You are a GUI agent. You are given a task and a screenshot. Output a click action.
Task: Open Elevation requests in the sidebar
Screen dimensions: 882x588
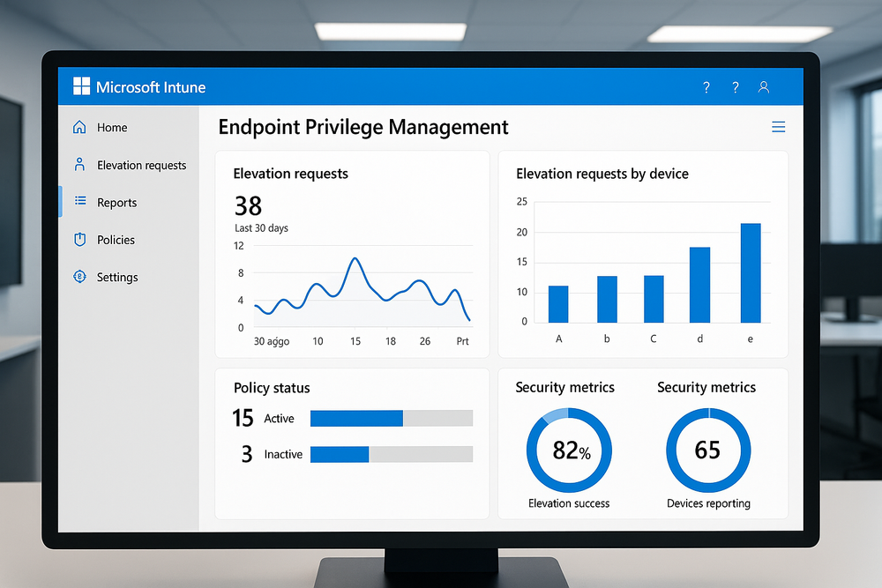(141, 165)
